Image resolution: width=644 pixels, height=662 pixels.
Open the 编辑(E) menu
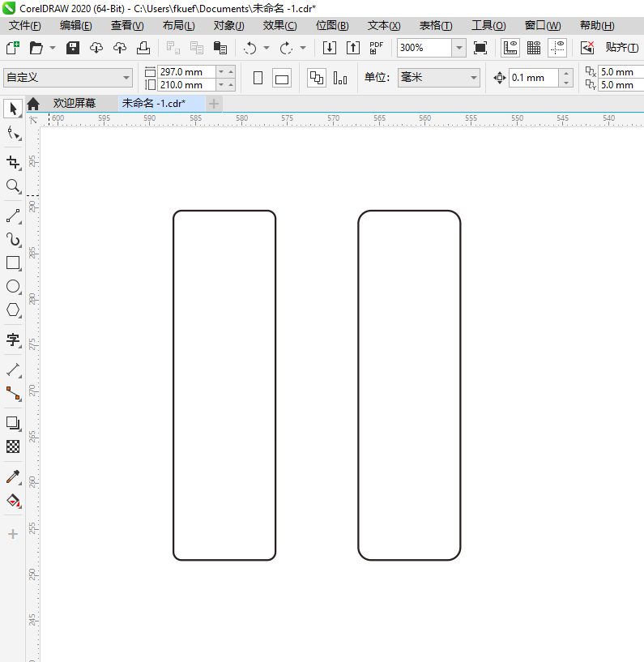coord(75,26)
